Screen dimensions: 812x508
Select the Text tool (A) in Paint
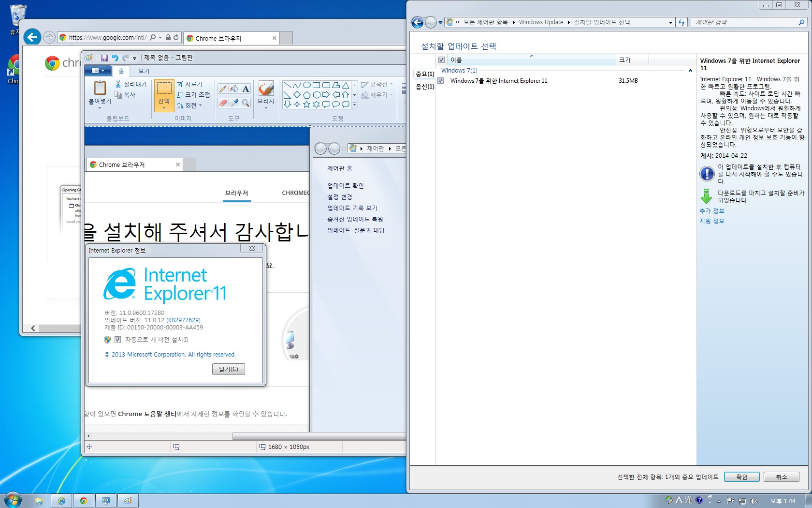(x=246, y=89)
